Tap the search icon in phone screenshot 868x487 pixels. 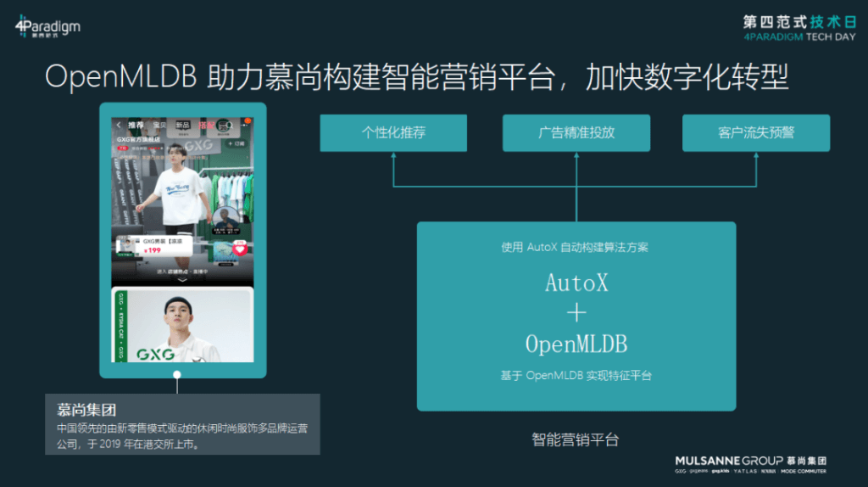[x=229, y=126]
